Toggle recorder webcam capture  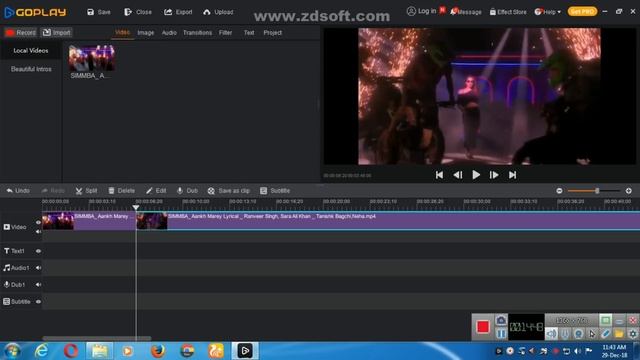pyautogui.click(x=578, y=333)
